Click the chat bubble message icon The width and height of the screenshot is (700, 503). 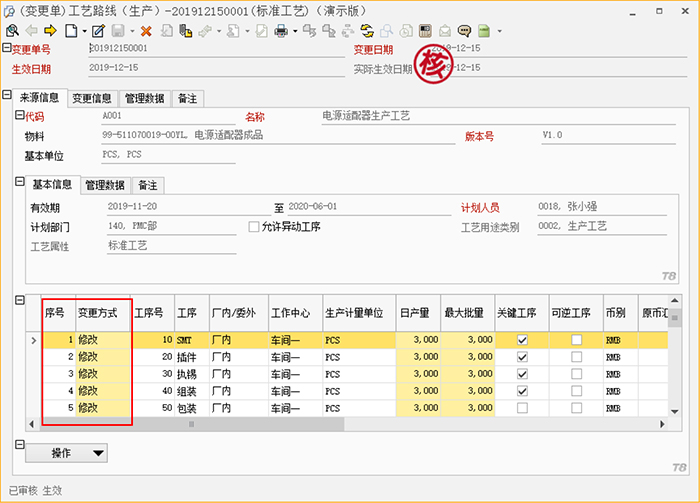click(464, 31)
